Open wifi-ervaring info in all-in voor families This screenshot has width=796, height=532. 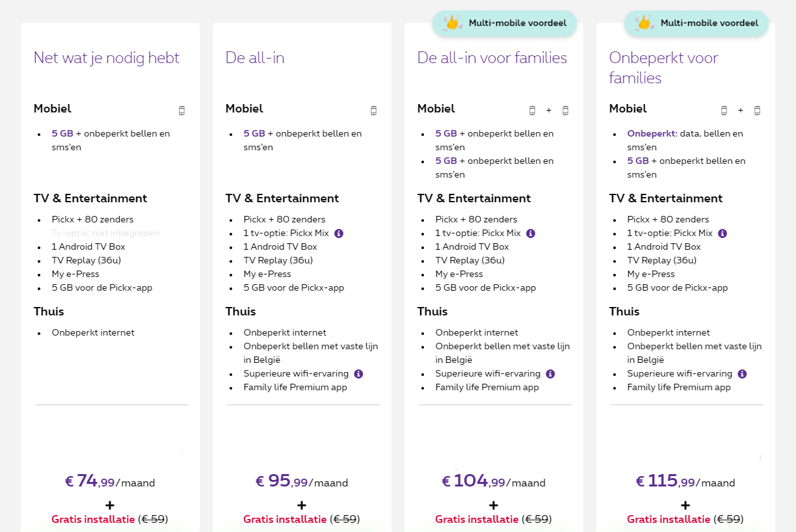point(550,374)
